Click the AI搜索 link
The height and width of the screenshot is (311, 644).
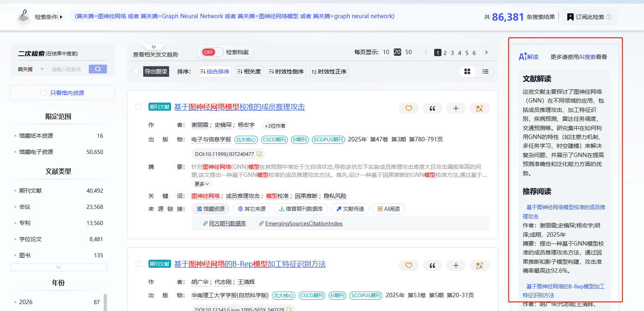coord(587,57)
